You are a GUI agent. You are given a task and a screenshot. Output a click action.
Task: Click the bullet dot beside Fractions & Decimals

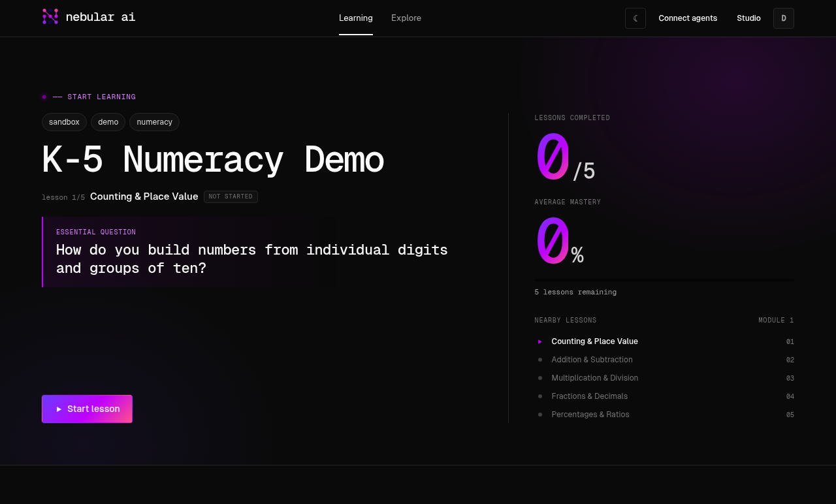point(540,396)
